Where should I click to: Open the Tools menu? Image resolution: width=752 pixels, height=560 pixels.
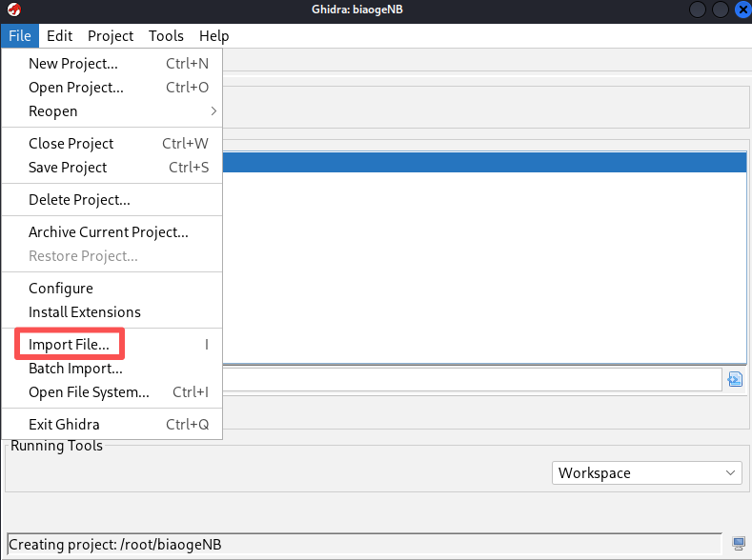click(x=166, y=36)
